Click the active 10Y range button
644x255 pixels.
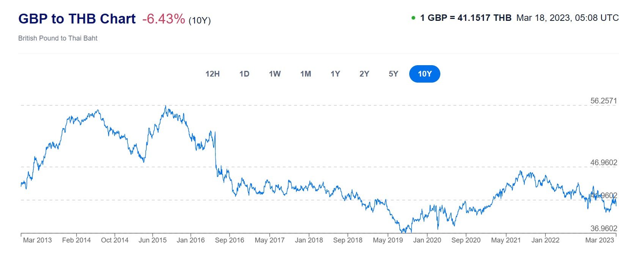click(425, 74)
